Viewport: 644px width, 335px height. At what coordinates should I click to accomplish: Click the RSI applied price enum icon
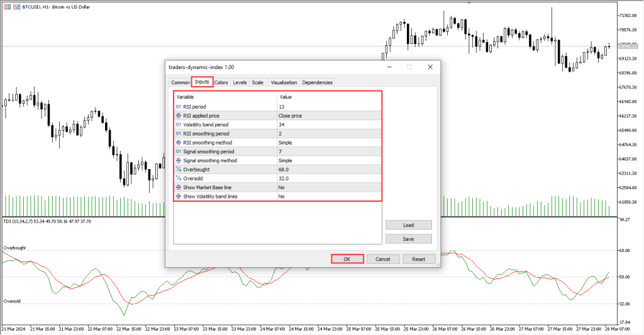coord(179,116)
